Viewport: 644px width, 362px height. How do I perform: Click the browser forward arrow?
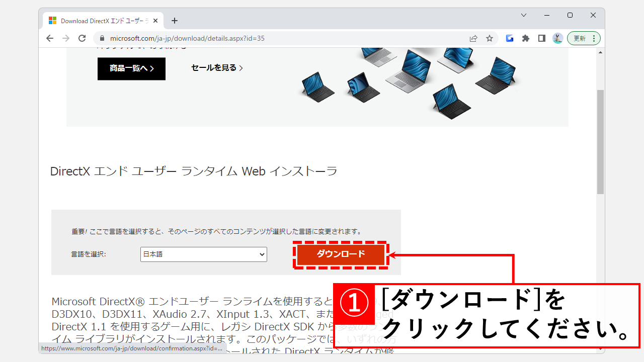(x=65, y=38)
